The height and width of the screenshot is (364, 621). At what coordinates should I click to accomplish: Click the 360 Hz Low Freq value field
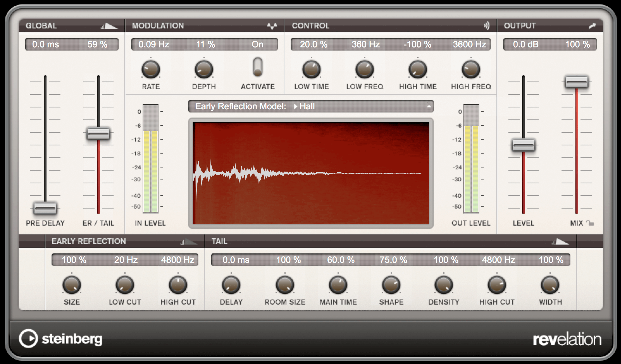[365, 45]
